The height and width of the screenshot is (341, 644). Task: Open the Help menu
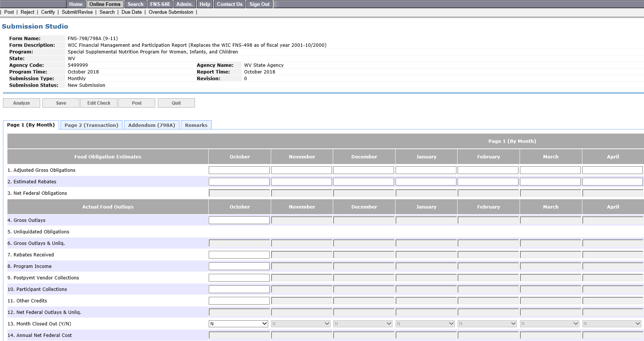(x=205, y=4)
